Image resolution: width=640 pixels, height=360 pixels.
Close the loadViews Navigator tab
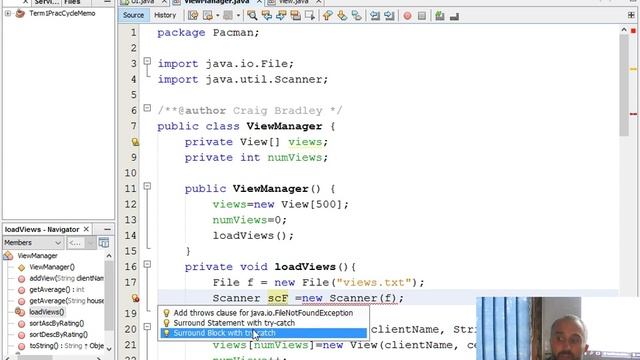pos(86,229)
